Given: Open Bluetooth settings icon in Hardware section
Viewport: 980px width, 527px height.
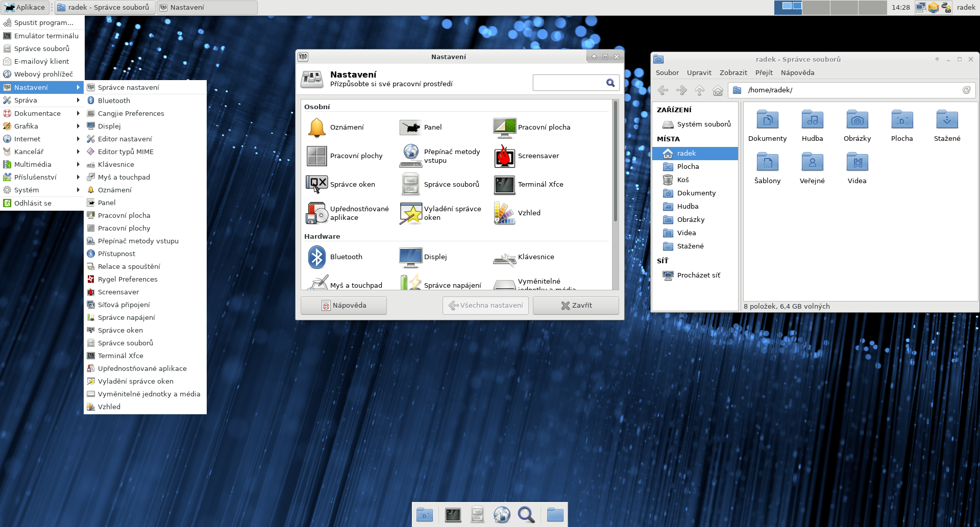Looking at the screenshot, I should point(316,257).
